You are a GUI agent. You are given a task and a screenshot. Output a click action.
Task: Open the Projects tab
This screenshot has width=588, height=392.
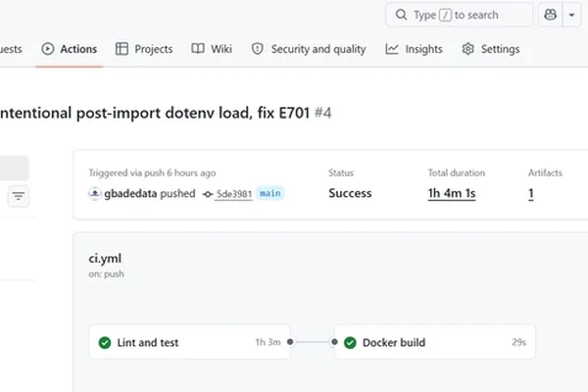tap(144, 49)
